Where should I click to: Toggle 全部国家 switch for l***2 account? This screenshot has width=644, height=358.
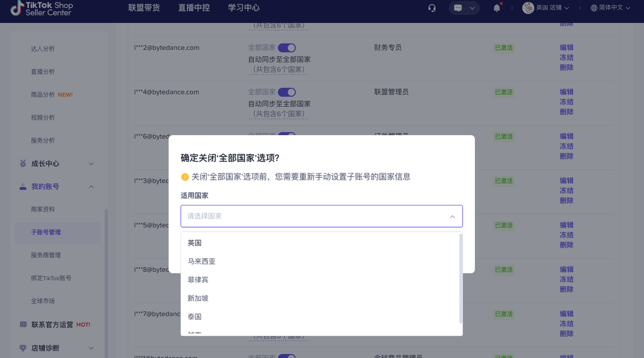[x=287, y=48]
